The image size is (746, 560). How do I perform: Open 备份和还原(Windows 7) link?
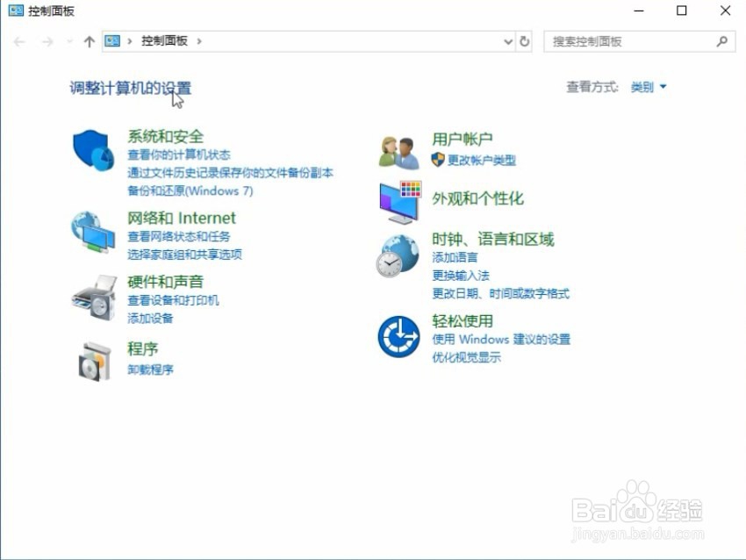(x=190, y=190)
